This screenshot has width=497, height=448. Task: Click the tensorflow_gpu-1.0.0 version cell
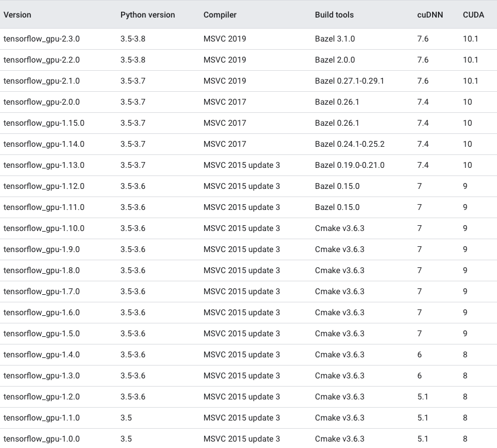(42, 439)
